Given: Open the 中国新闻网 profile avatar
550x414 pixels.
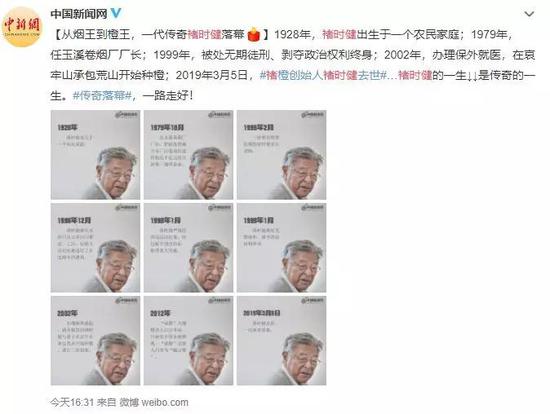Looking at the screenshot, I should tap(22, 27).
